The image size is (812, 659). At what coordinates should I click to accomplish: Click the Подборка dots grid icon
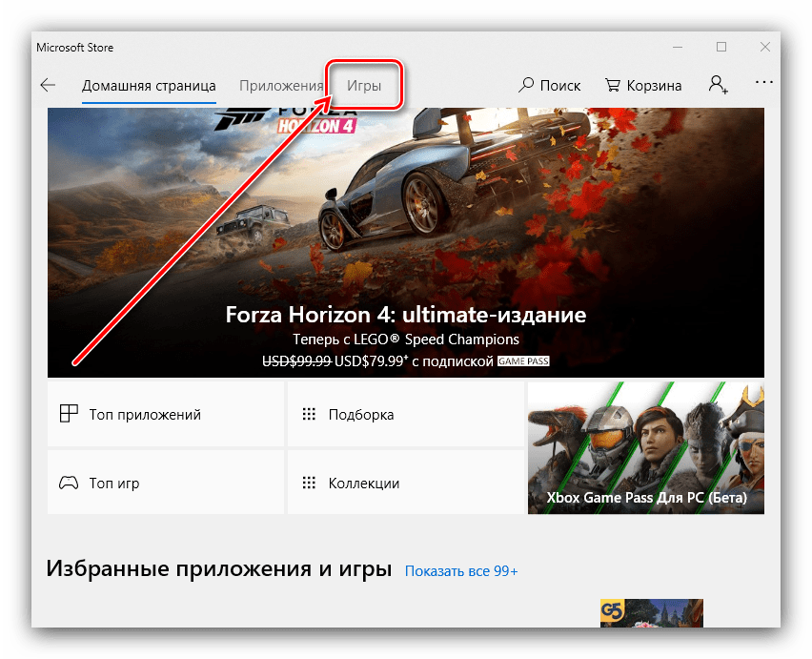pos(308,414)
